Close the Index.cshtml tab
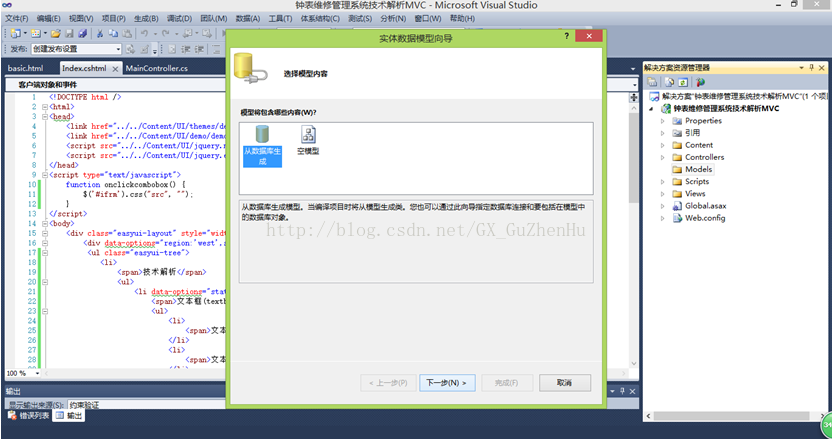 tap(115, 68)
